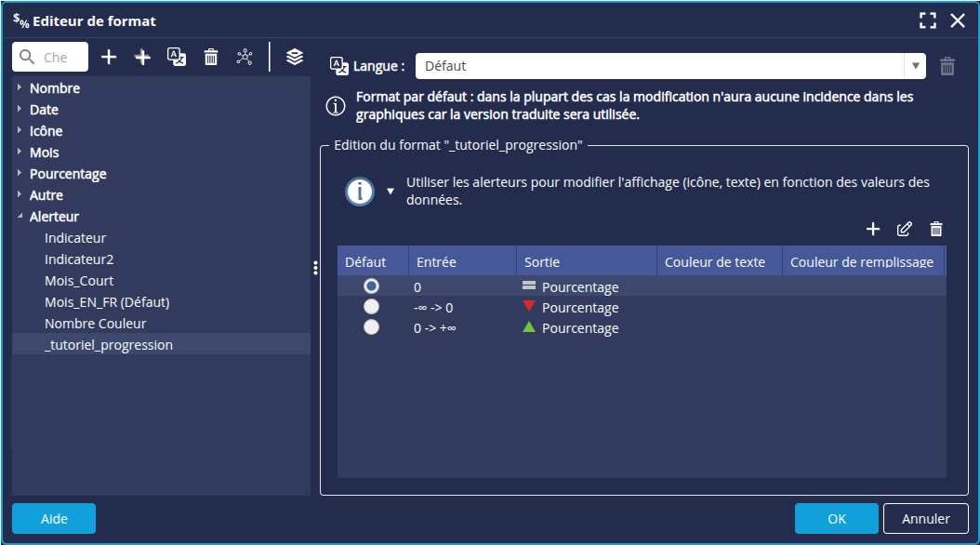Click the Sortie column header
The height and width of the screenshot is (545, 980).
pyautogui.click(x=587, y=261)
